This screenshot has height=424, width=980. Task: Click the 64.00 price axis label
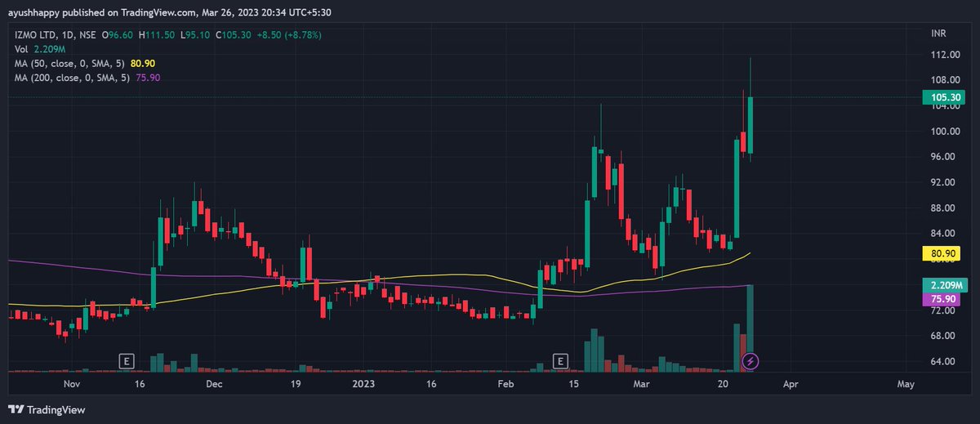click(x=942, y=362)
